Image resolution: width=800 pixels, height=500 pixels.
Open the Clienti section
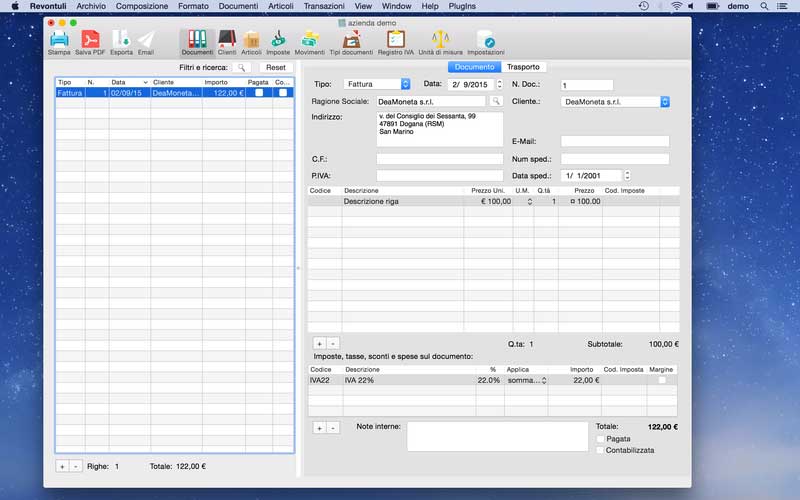(x=227, y=39)
